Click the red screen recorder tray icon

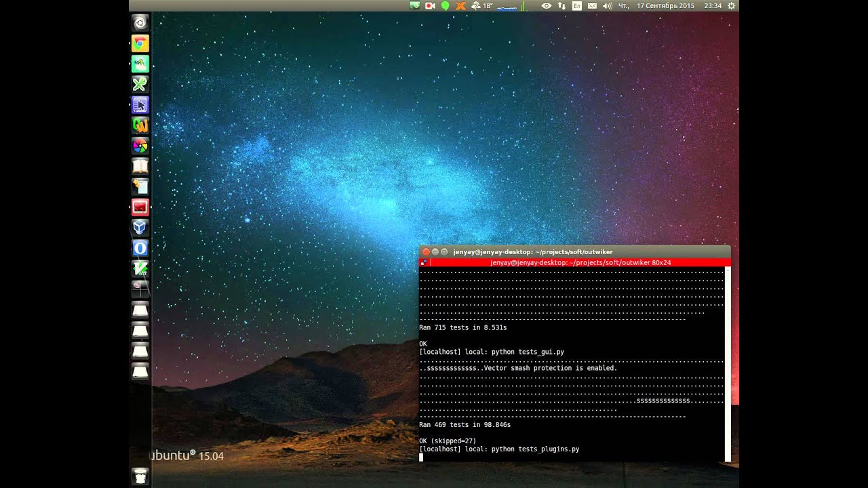[x=430, y=5]
